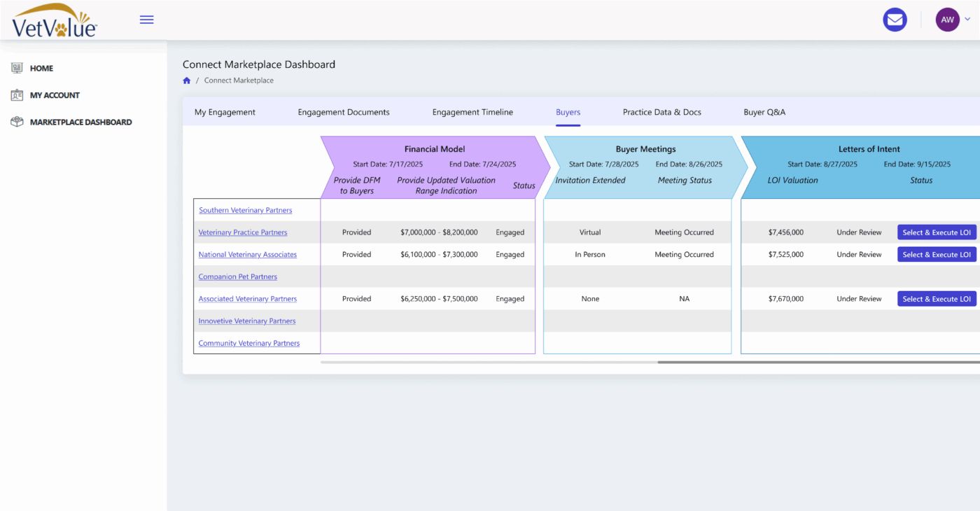Open the mail messages icon
Image resolution: width=980 pixels, height=511 pixels.
(895, 20)
